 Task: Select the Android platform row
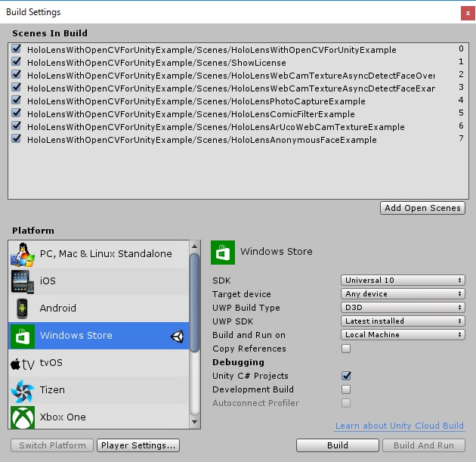tap(99, 309)
